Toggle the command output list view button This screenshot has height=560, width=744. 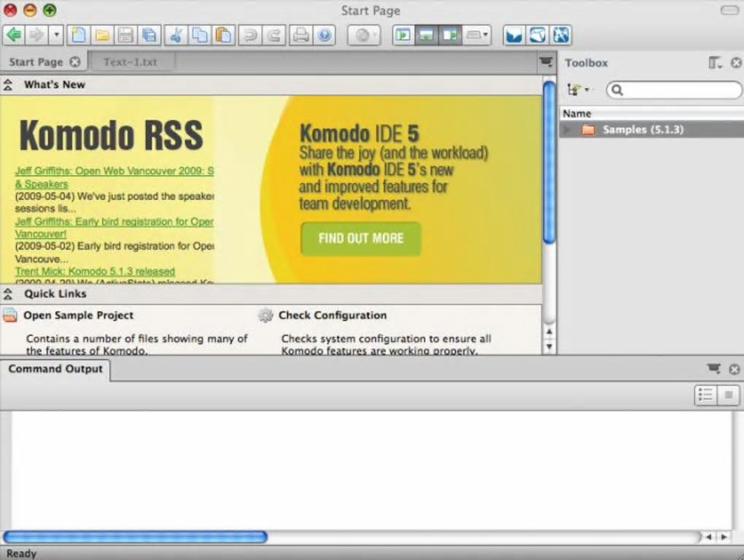pyautogui.click(x=705, y=394)
